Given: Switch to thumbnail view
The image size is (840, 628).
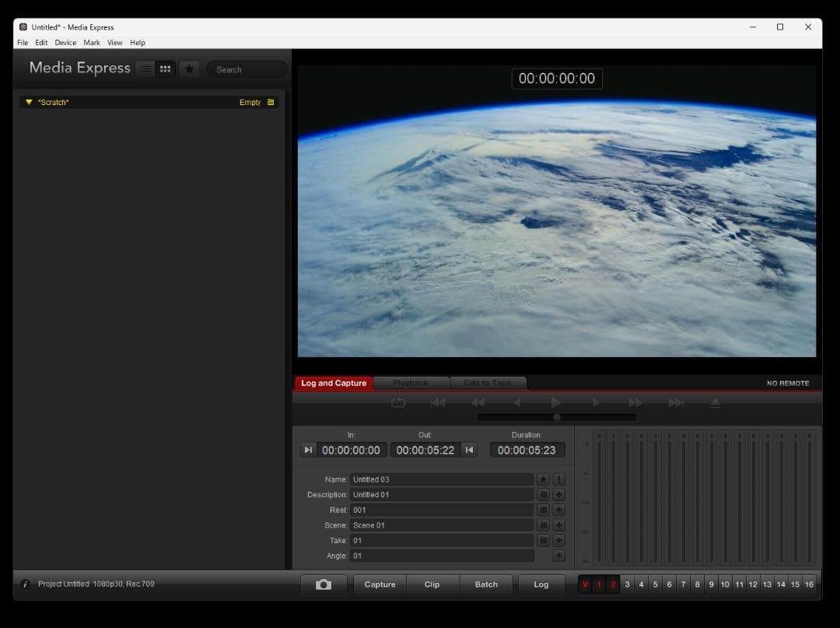Looking at the screenshot, I should (x=165, y=68).
